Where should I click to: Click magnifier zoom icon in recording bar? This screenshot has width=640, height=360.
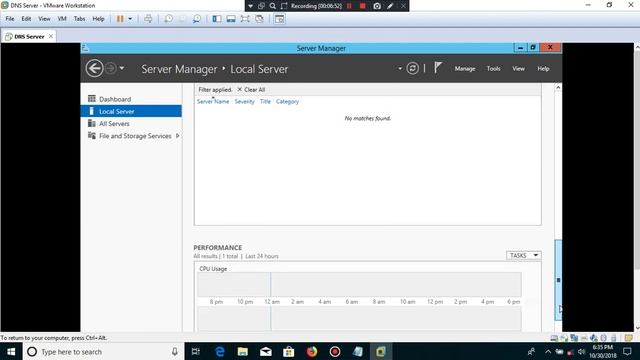point(273,6)
